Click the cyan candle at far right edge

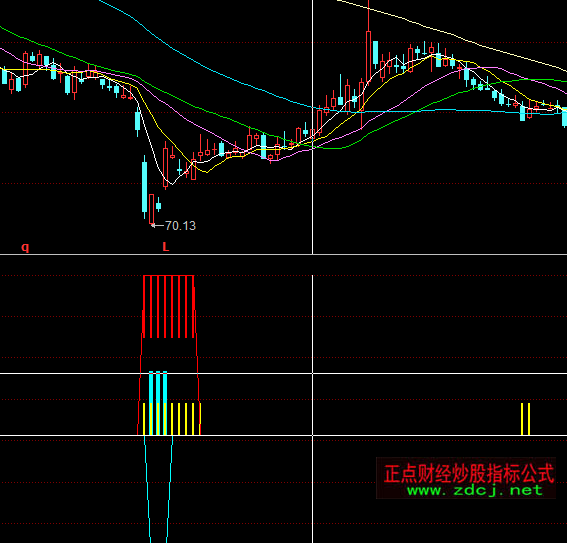tap(564, 117)
